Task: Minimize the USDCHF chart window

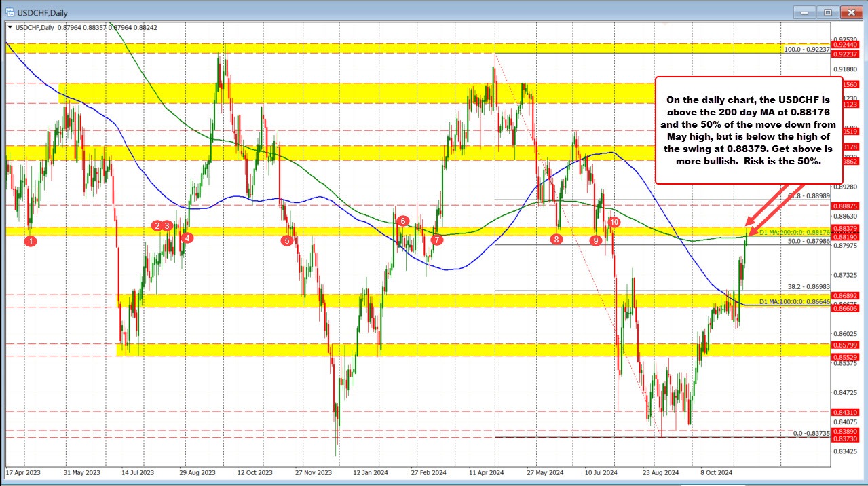Action: pyautogui.click(x=808, y=12)
